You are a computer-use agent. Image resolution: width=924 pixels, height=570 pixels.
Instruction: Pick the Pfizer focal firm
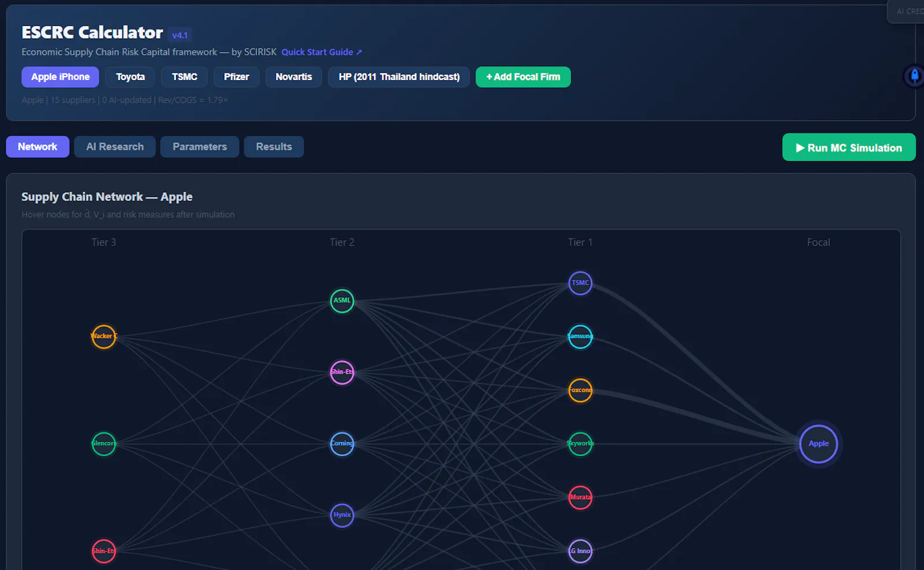pos(236,77)
